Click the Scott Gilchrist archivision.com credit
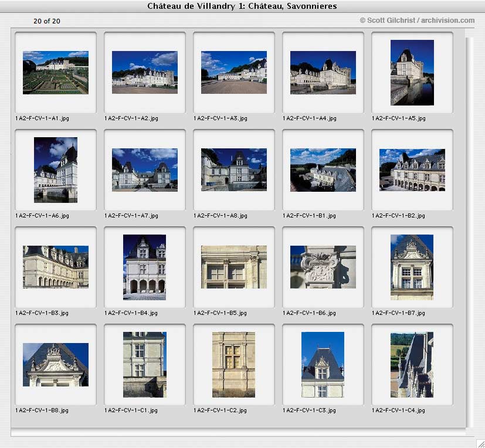 coord(417,21)
